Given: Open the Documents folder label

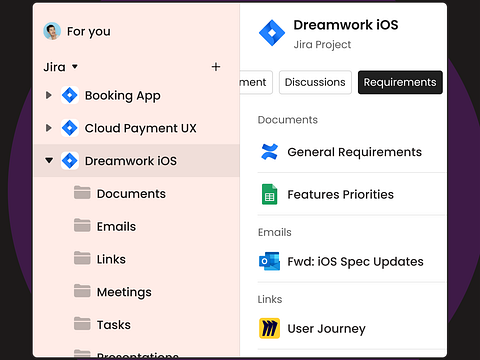Looking at the screenshot, I should click(131, 194).
